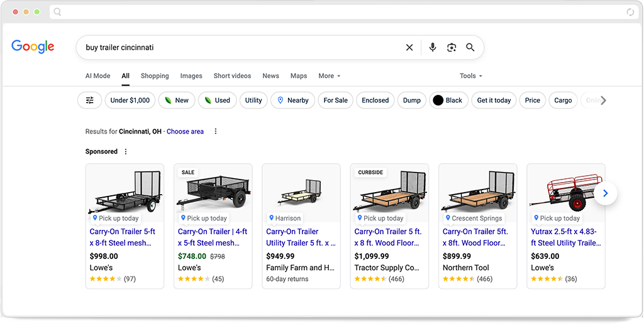Switch to the Maps tab
The height and width of the screenshot is (325, 644).
click(299, 76)
